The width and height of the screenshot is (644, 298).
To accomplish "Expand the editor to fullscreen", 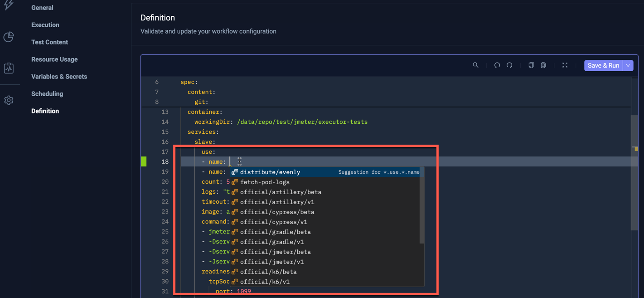I will pyautogui.click(x=565, y=65).
